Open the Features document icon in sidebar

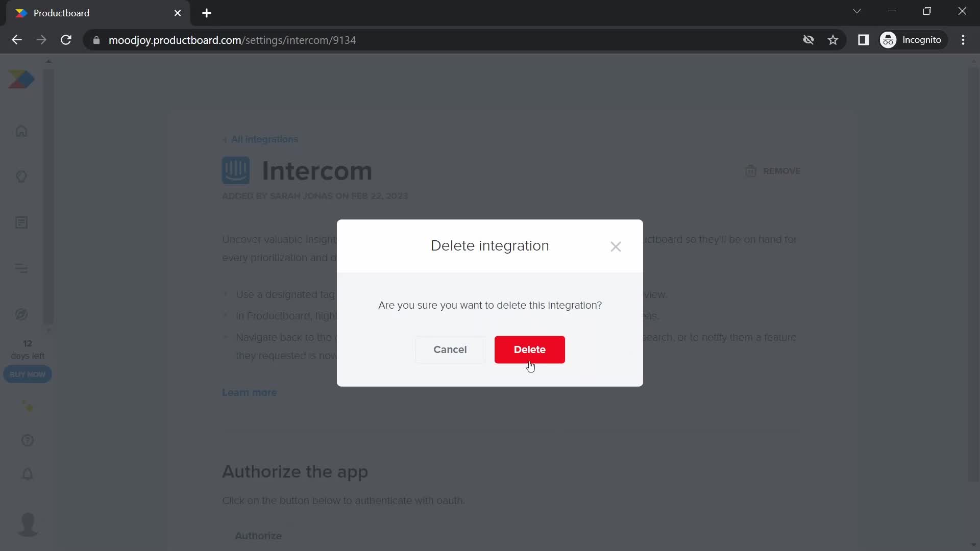tap(21, 222)
